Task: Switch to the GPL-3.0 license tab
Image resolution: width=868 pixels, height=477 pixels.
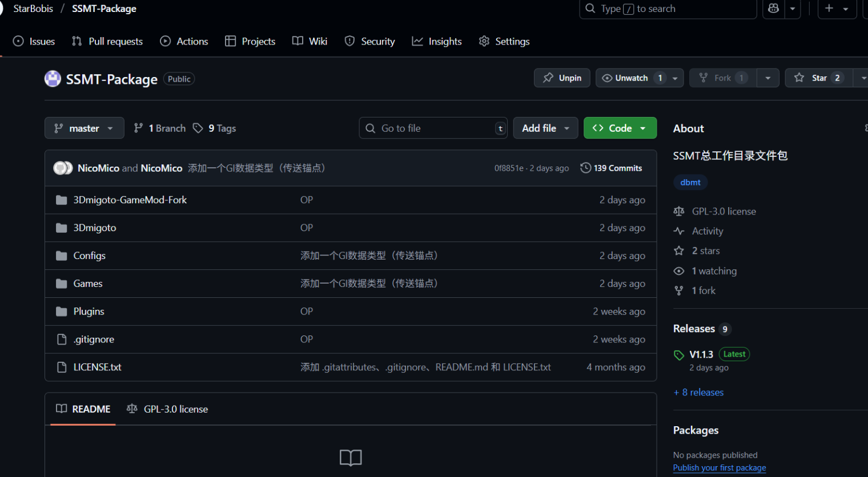Action: point(167,409)
